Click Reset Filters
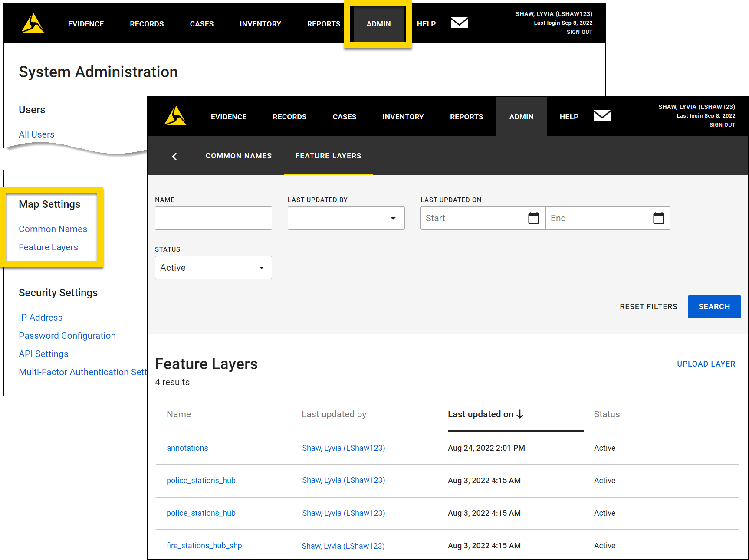The image size is (749, 560). 648,307
